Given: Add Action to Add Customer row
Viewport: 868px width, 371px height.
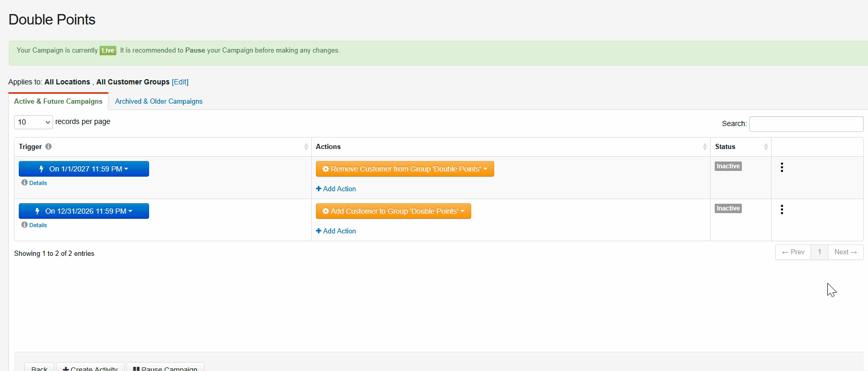Looking at the screenshot, I should (x=336, y=231).
